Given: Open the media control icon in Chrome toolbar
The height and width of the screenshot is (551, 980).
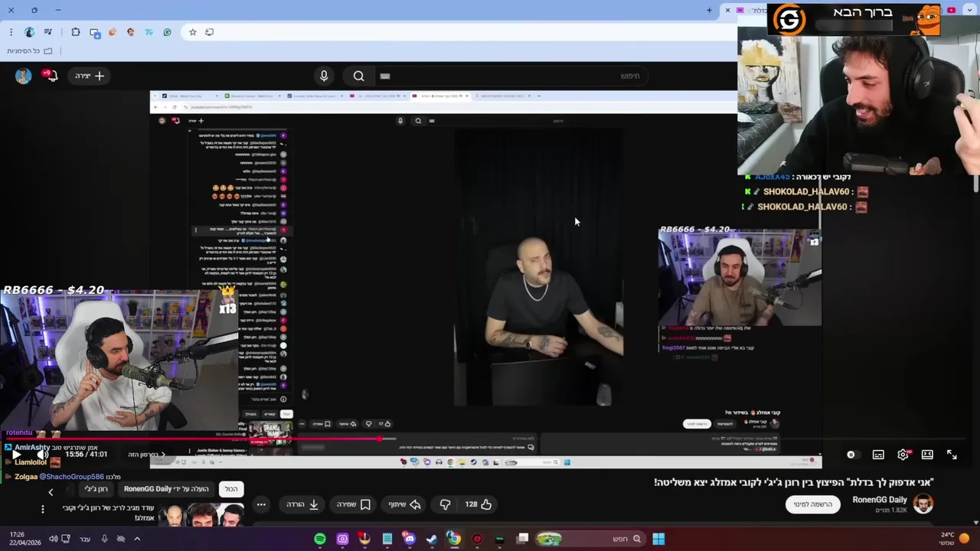Looking at the screenshot, I should [48, 32].
